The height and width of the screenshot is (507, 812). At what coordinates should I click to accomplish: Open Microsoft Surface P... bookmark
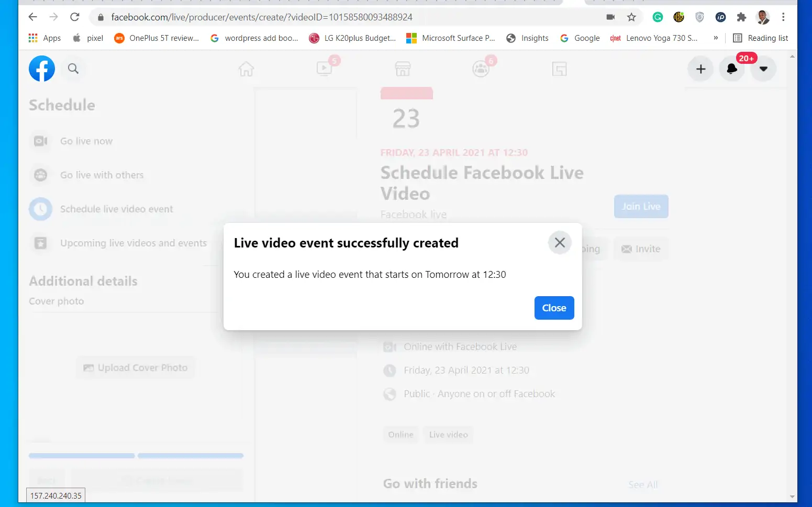pos(451,38)
